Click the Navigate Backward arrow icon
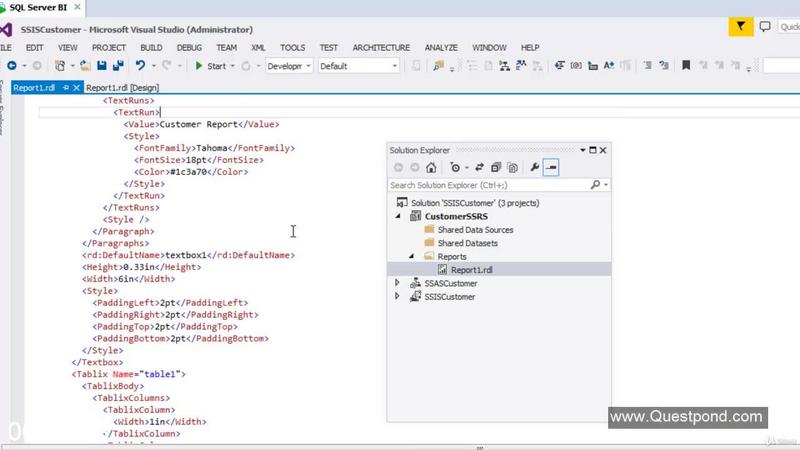 point(11,66)
